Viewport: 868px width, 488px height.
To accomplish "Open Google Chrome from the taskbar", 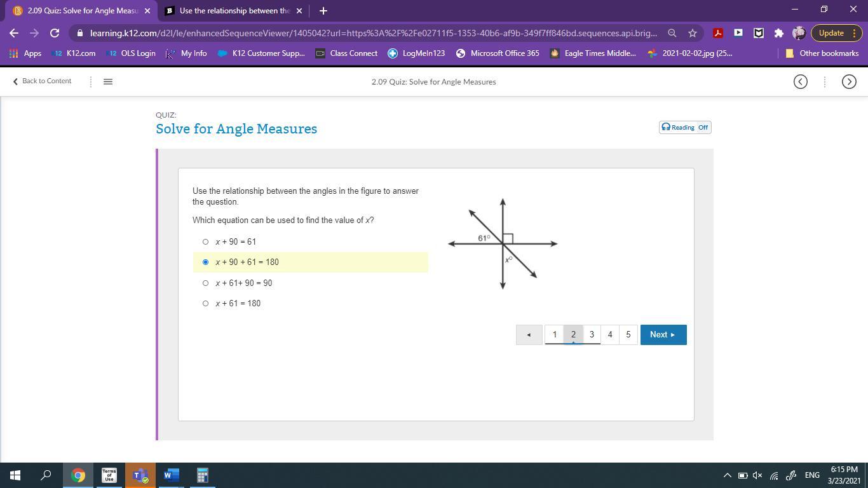I will pyautogui.click(x=78, y=475).
